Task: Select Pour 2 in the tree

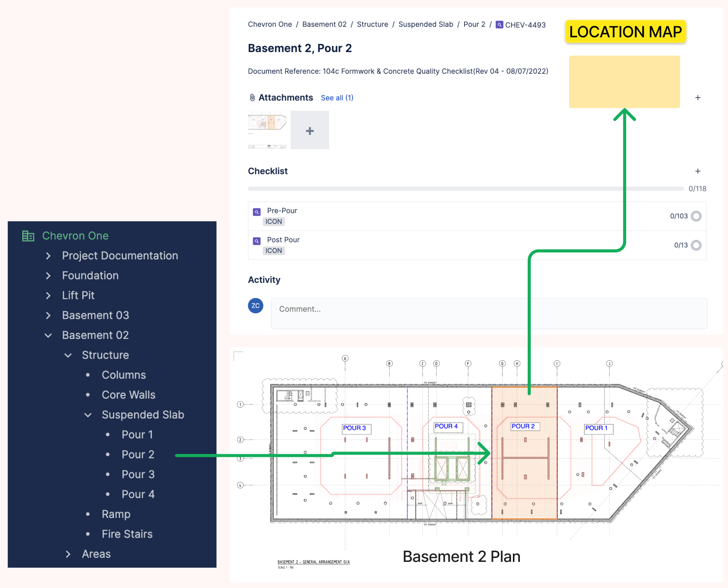Action: coord(138,455)
